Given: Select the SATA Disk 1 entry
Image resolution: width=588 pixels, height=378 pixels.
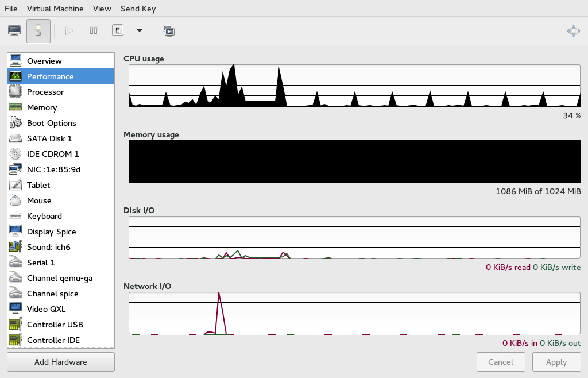Looking at the screenshot, I should [x=49, y=138].
